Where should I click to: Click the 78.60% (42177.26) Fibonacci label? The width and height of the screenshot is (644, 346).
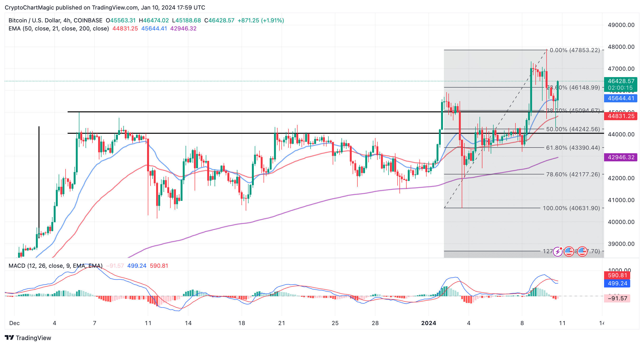tap(573, 174)
